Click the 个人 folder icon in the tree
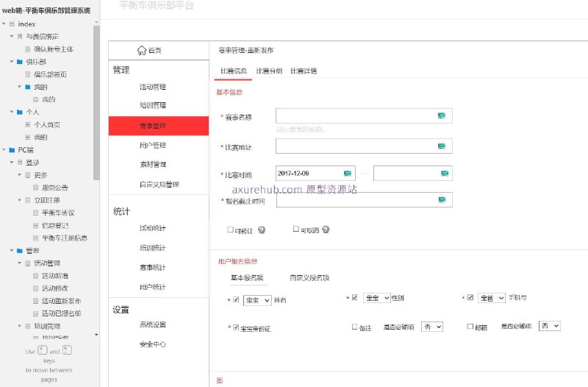The width and height of the screenshot is (588, 387). [x=20, y=112]
